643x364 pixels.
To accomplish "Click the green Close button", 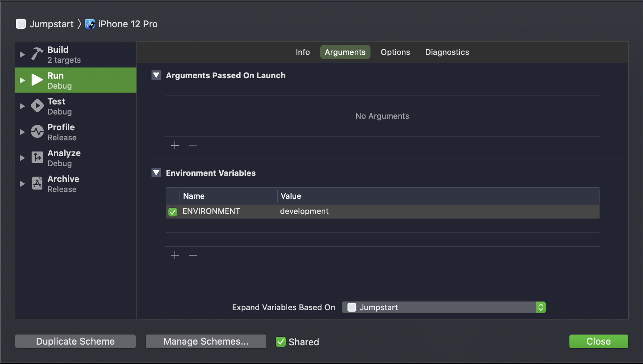I will [x=598, y=341].
